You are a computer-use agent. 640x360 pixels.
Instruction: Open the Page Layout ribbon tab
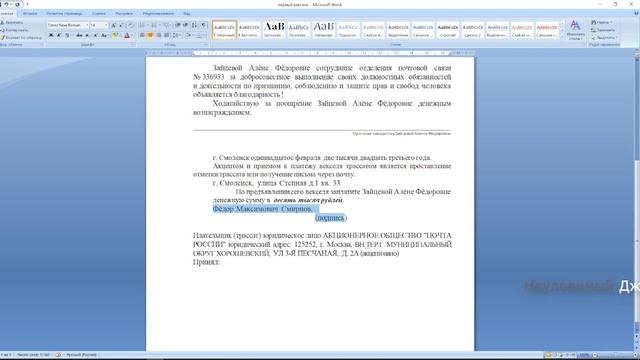[64, 13]
